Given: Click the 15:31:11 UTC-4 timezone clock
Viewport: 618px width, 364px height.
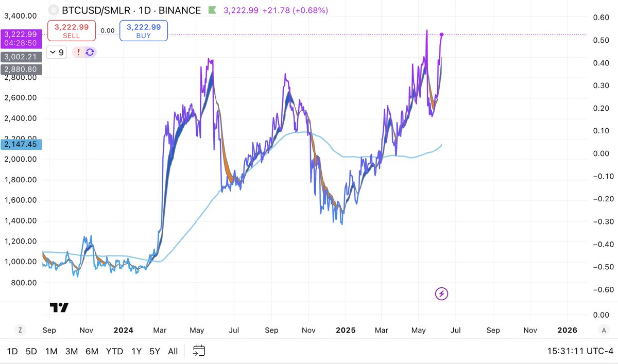Looking at the screenshot, I should click(x=580, y=352).
